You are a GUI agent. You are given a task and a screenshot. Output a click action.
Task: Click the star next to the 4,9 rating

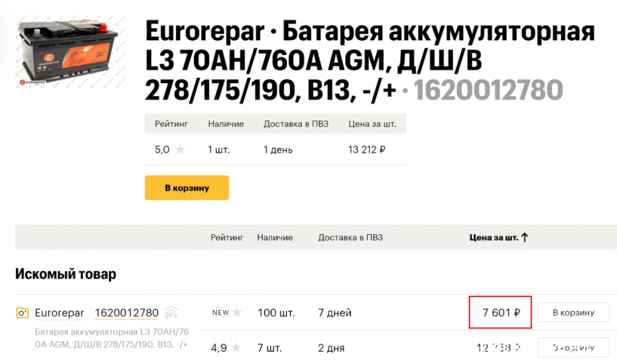(237, 348)
